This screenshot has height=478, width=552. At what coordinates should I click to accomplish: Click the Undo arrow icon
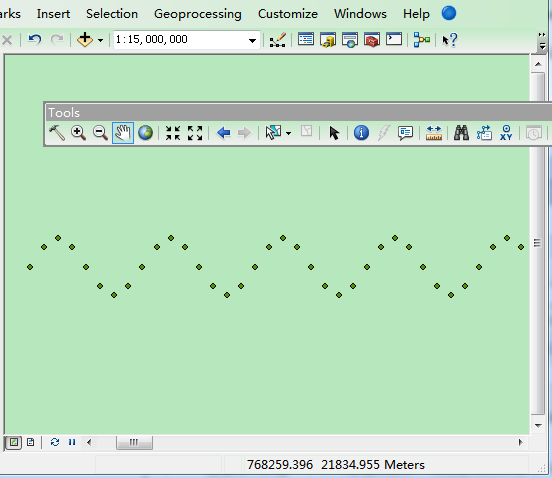pyautogui.click(x=34, y=39)
